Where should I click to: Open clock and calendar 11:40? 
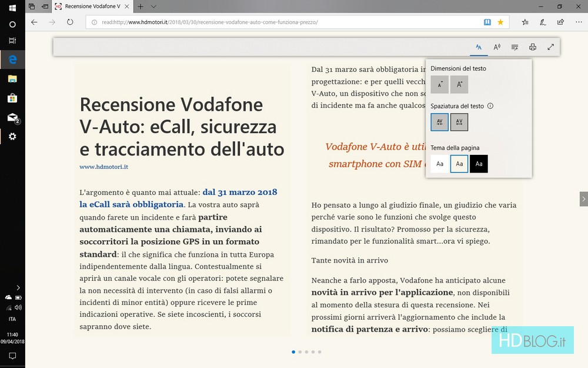pos(12,338)
